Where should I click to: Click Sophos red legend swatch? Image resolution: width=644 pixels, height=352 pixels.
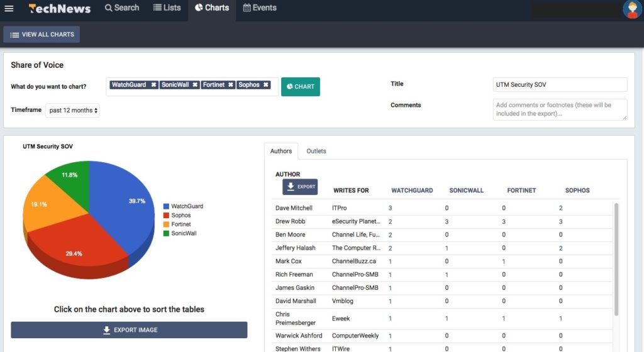click(166, 216)
